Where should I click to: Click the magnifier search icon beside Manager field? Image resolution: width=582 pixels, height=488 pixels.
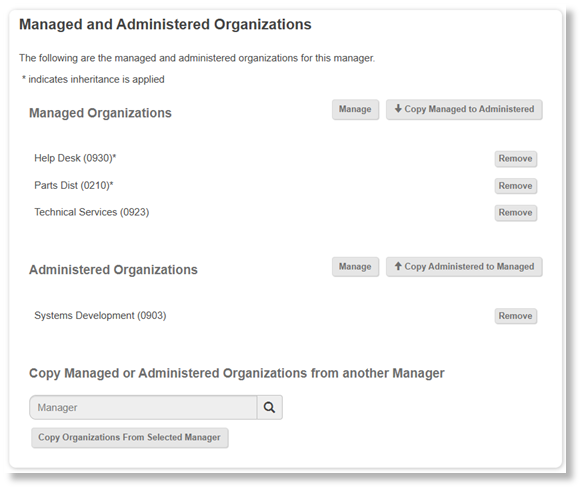[x=269, y=407]
